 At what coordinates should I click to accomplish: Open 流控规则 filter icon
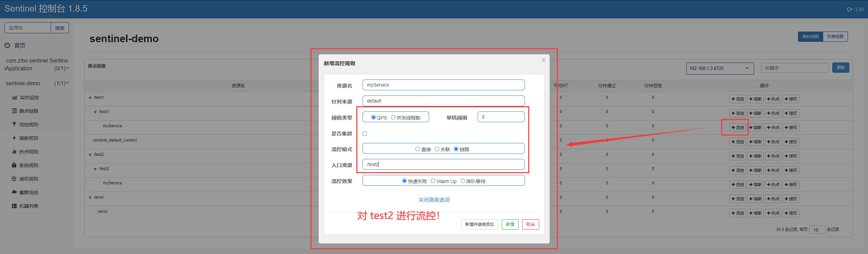(14, 124)
